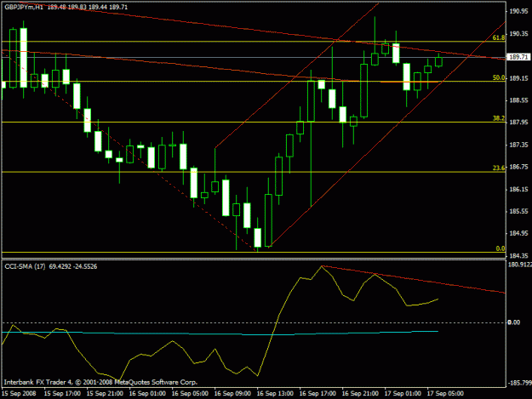Click the 17 Sep 05:00 time label
The image size is (532, 399).
pos(445,394)
